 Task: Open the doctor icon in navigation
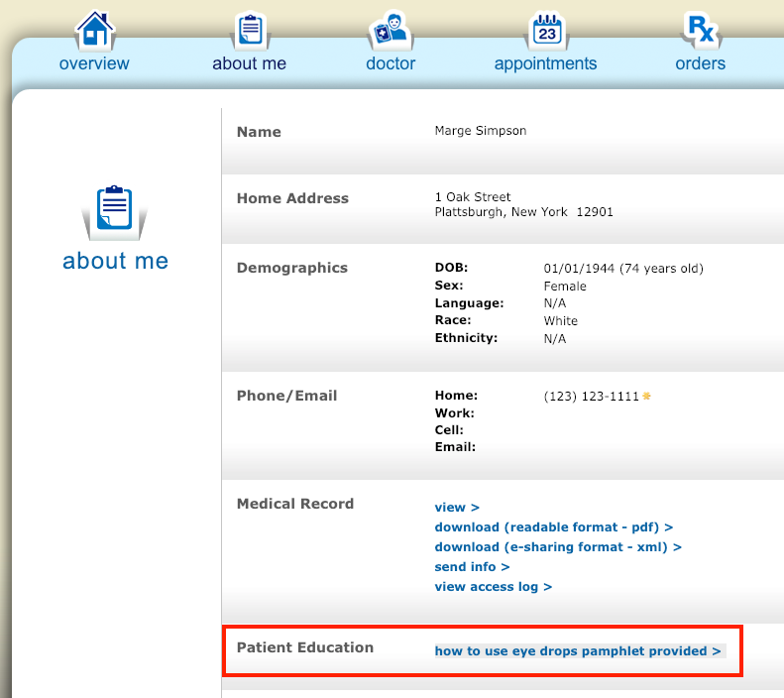pos(390,30)
